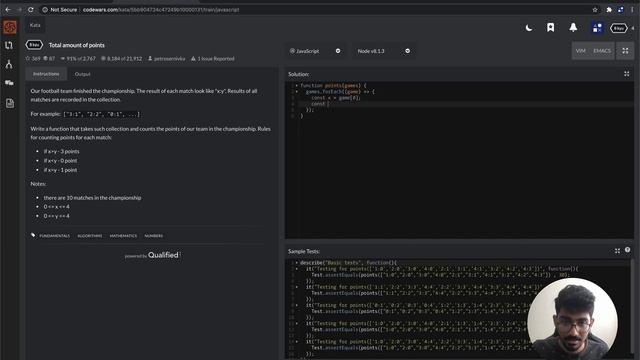Click the 8 kyu rank badge in header
Viewport: 640px width, 360px height.
coord(618,28)
